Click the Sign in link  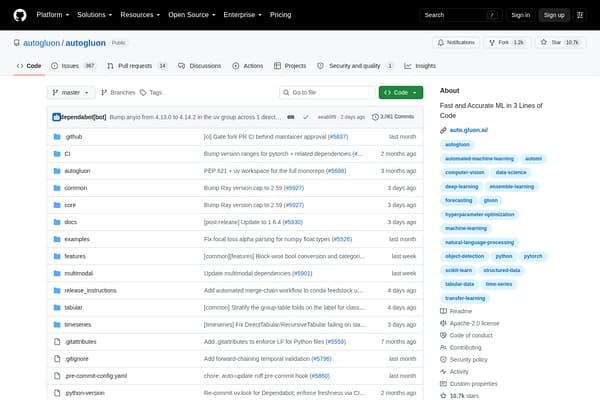520,15
